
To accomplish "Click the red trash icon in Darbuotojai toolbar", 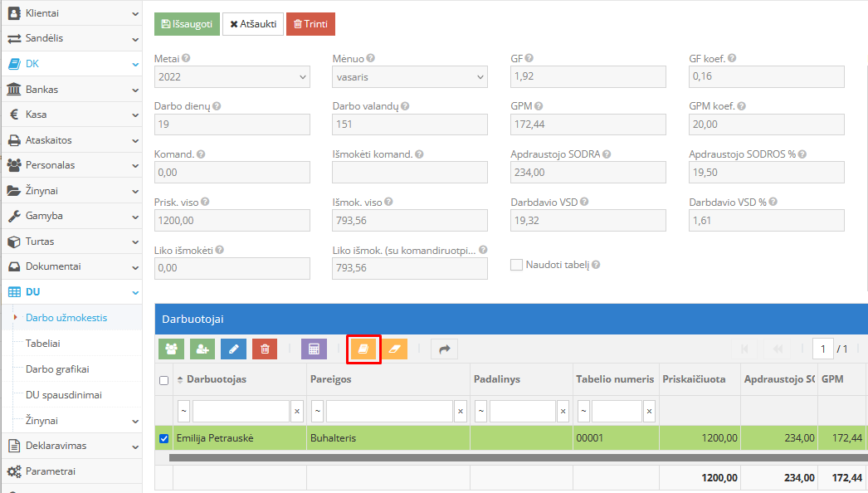I will 265,349.
